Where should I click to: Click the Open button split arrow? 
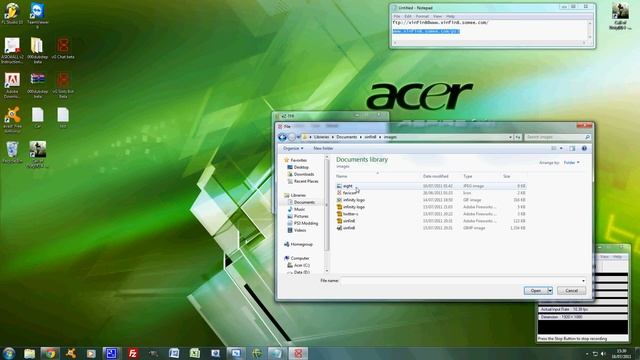tap(550, 291)
